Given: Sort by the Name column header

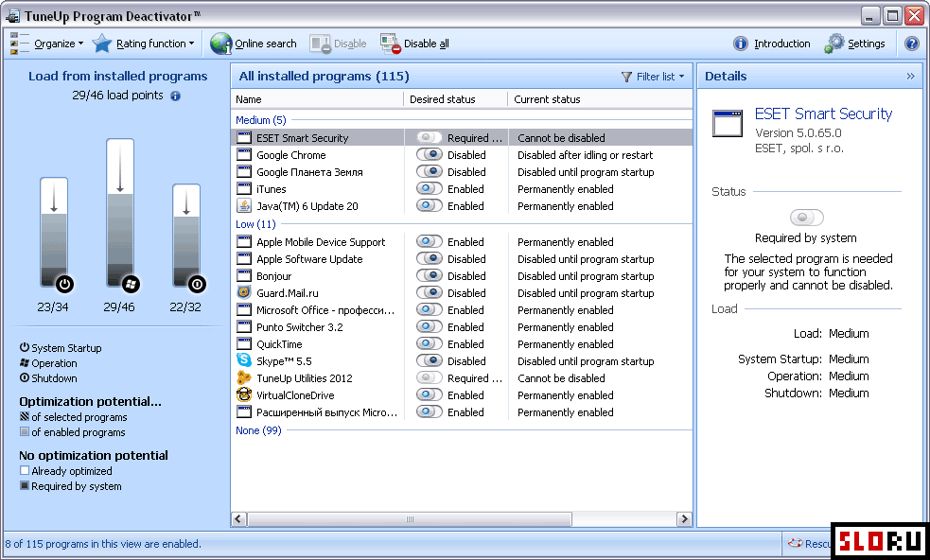Looking at the screenshot, I should 317,99.
